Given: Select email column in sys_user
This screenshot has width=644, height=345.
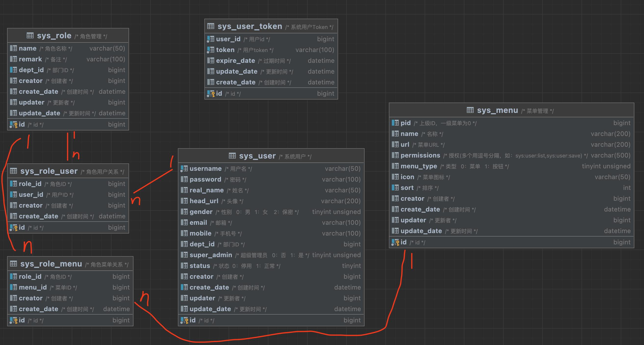Looking at the screenshot, I should pyautogui.click(x=271, y=222).
